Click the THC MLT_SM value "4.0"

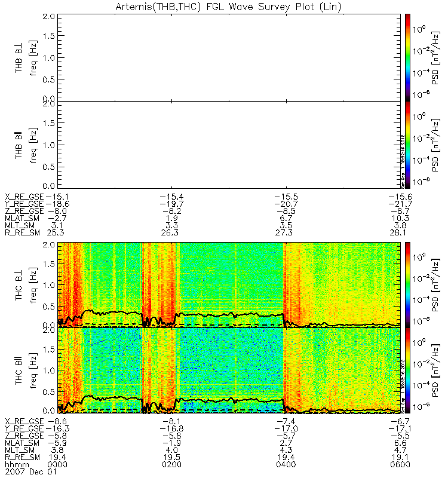click(171, 451)
